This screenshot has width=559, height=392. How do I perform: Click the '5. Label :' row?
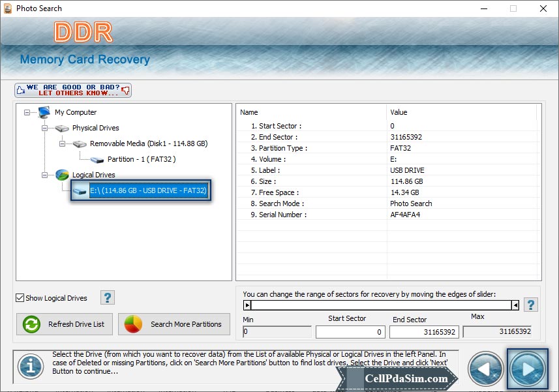coord(387,170)
